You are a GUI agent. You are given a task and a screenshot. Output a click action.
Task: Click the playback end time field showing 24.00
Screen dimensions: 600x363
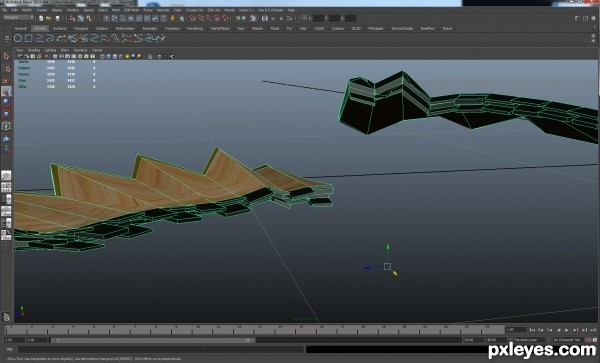click(473, 340)
